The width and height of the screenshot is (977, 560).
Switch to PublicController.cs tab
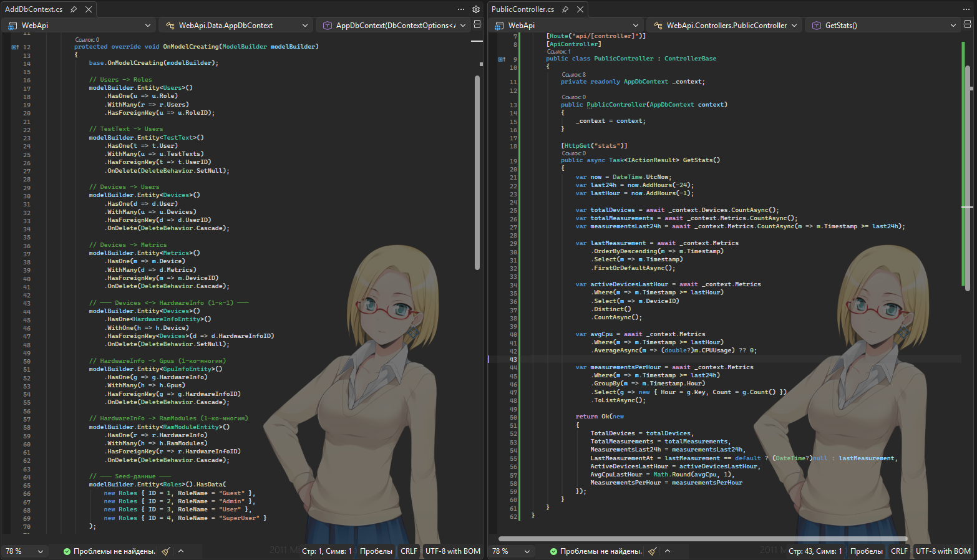(x=523, y=9)
